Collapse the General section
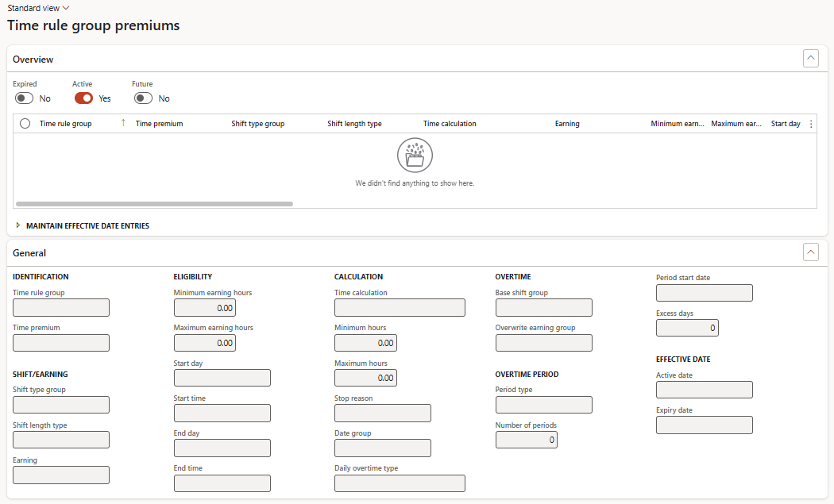Screen dimensions: 834x504 (811, 252)
